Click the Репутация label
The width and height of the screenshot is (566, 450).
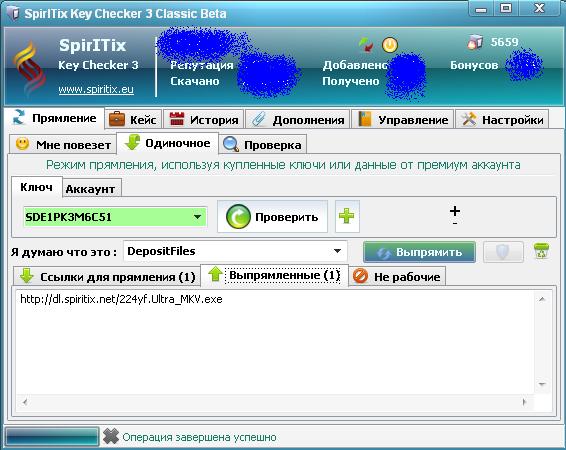(x=202, y=65)
